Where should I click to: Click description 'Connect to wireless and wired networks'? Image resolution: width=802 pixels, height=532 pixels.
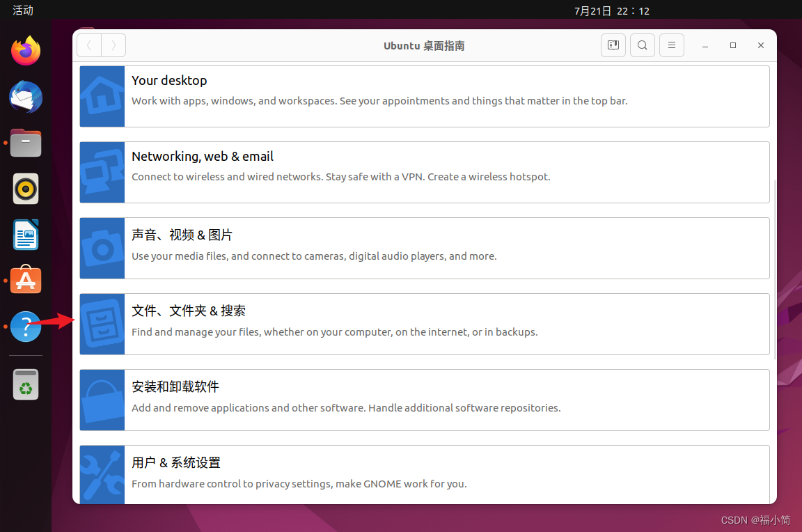click(x=340, y=177)
